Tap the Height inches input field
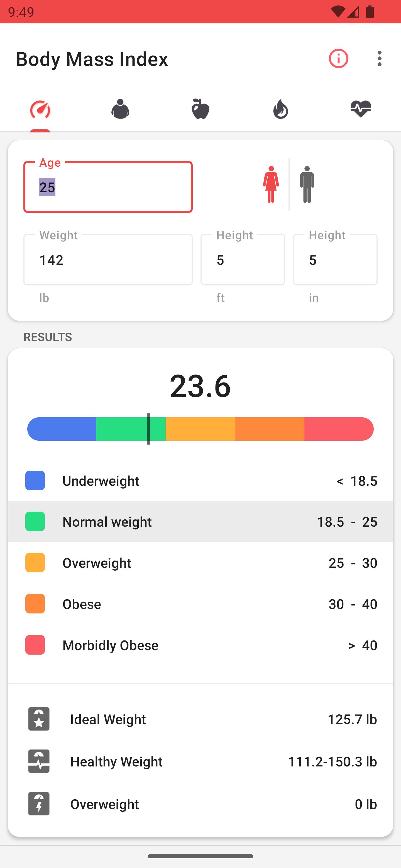The height and width of the screenshot is (868, 401). point(335,260)
